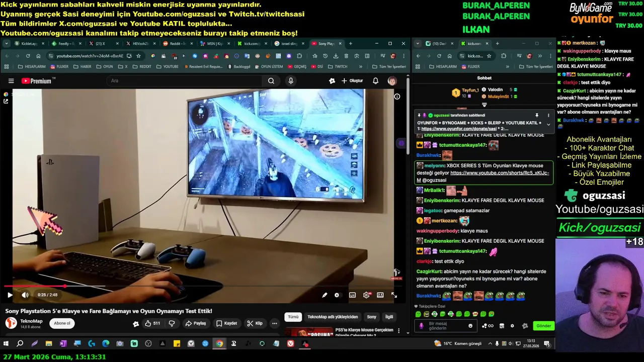Click 'Abone ol' subscribe button
Viewport: 644px width, 362px height.
[x=62, y=323]
